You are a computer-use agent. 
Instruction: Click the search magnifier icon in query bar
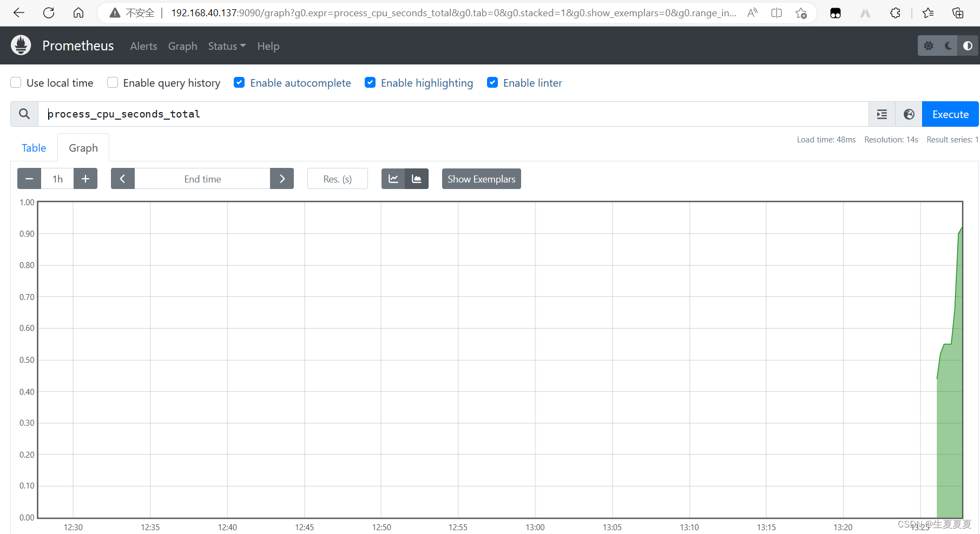point(24,114)
